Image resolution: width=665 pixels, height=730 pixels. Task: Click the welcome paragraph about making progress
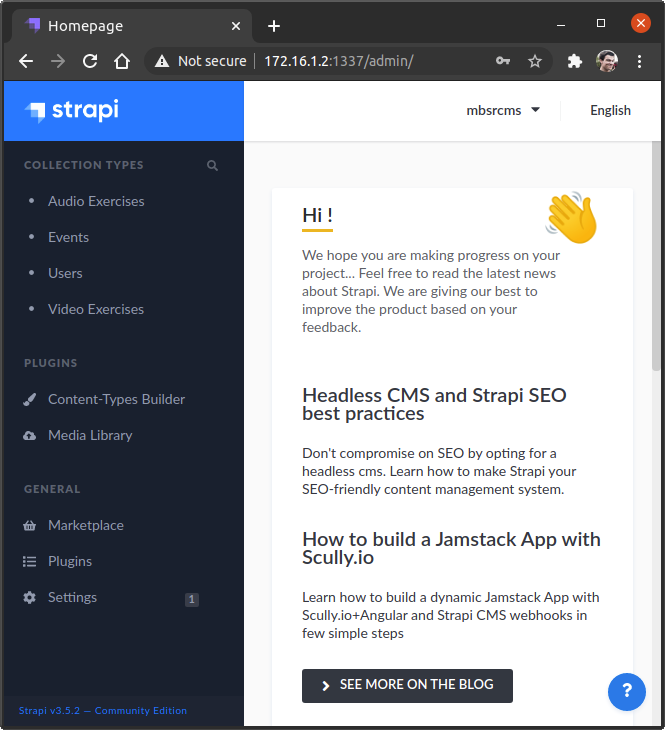431,291
